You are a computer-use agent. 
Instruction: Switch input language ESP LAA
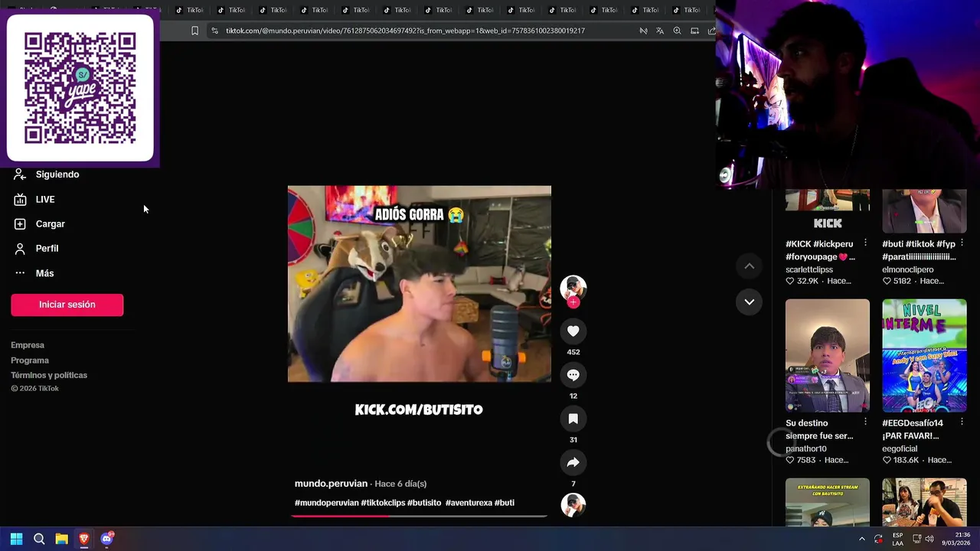(897, 539)
